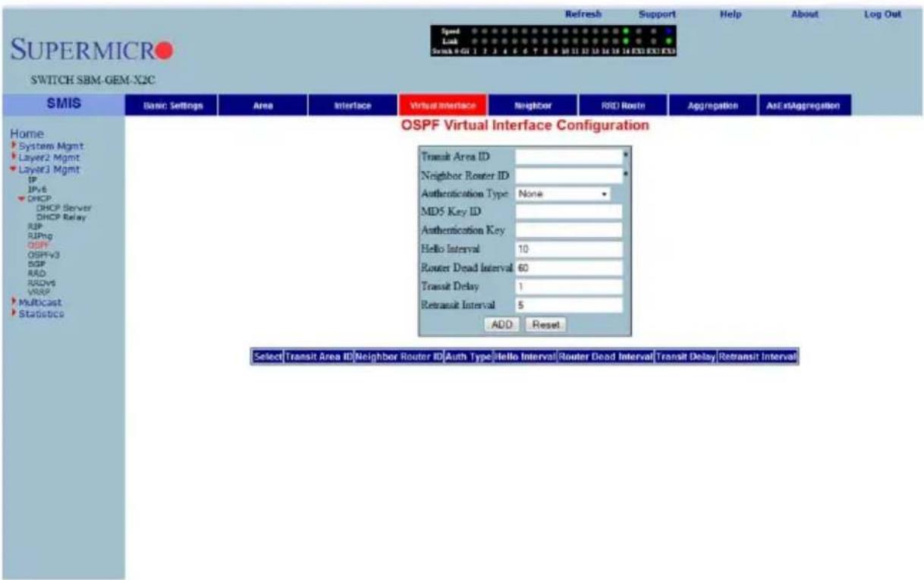Switch to the Aggregation tab
The height and width of the screenshot is (580, 924).
(713, 107)
